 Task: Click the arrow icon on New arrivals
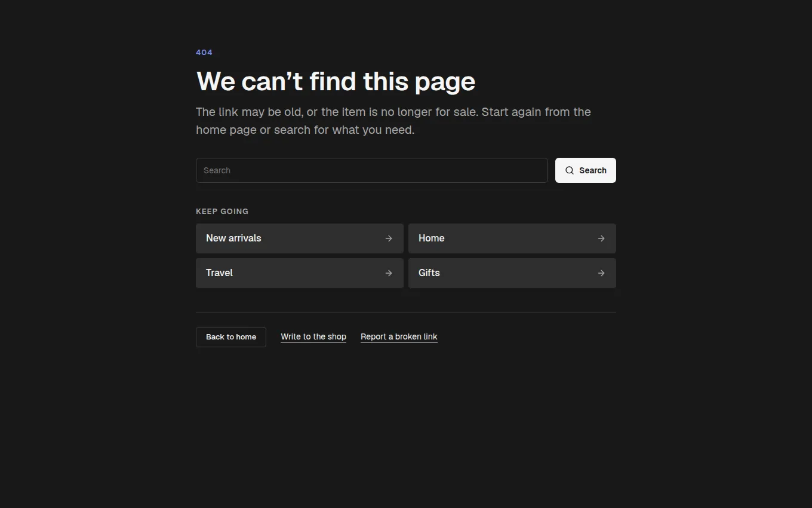tap(389, 238)
